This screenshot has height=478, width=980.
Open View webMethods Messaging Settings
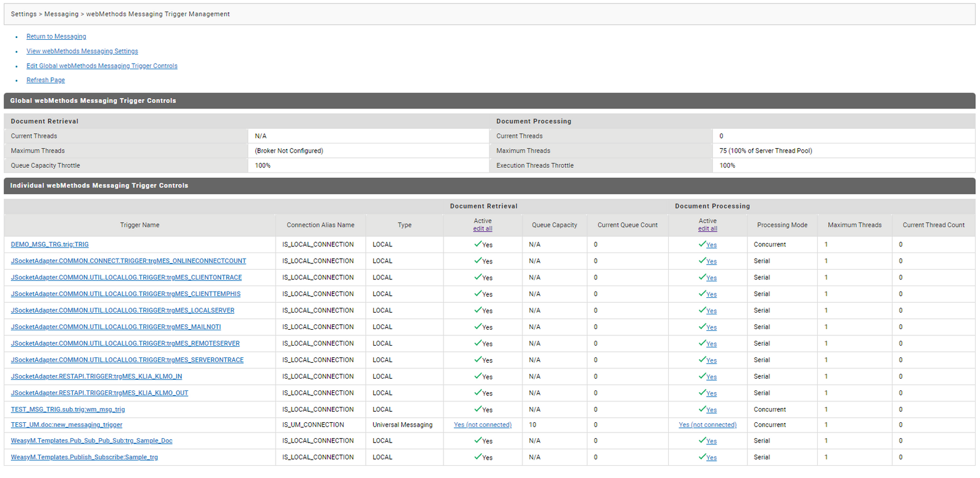(x=82, y=51)
